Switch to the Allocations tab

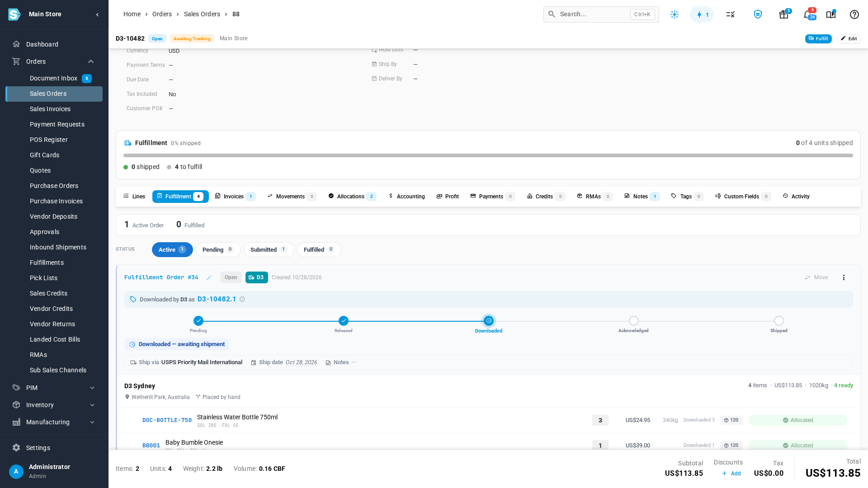pos(352,197)
